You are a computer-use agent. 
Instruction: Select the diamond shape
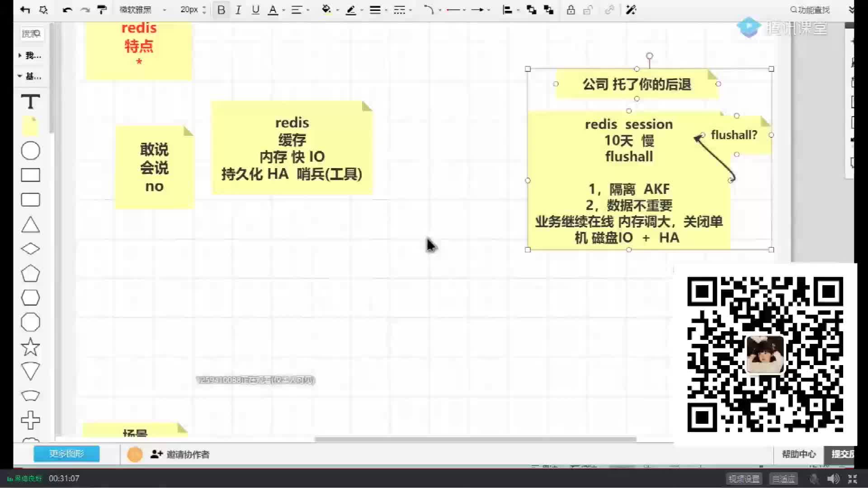pos(30,249)
